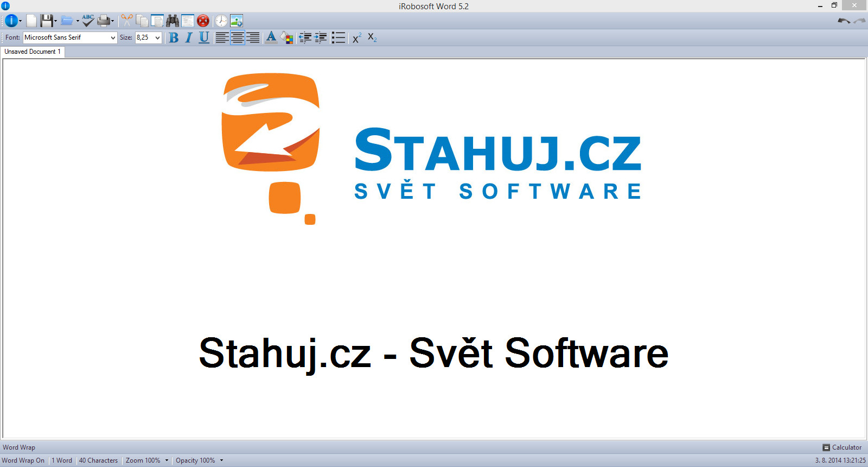Select the Unsaved Document 1 tab
Image resolution: width=868 pixels, height=467 pixels.
point(33,52)
